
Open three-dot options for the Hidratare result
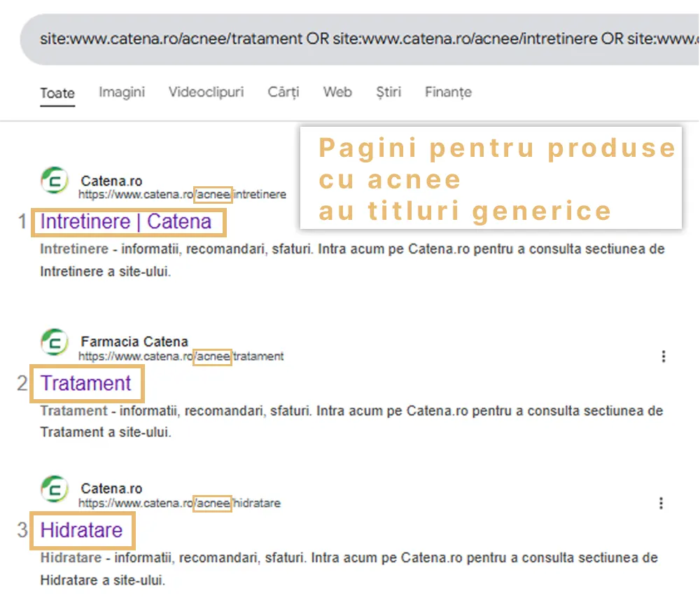click(x=661, y=503)
